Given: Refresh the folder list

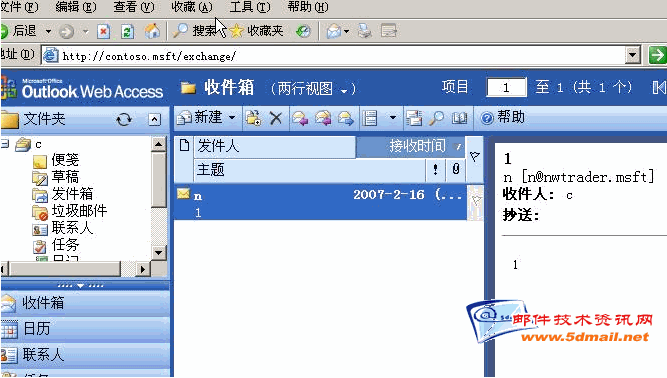Looking at the screenshot, I should click(124, 119).
